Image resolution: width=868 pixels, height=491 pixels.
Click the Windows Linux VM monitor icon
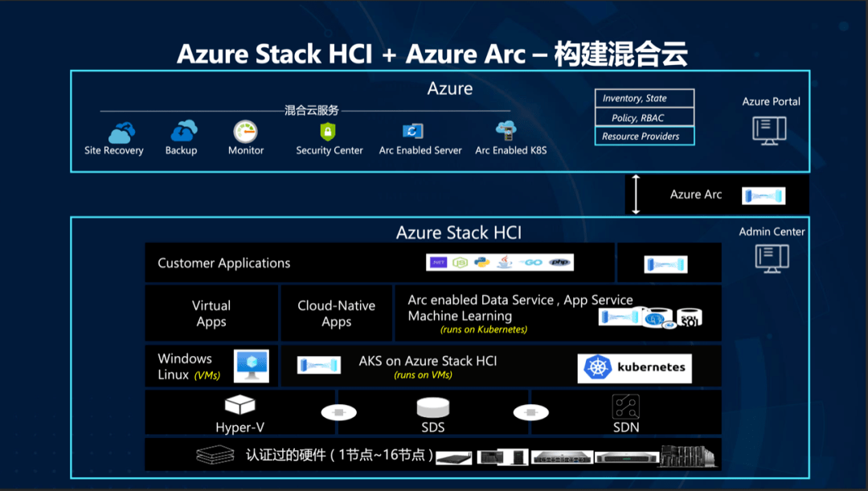(252, 366)
